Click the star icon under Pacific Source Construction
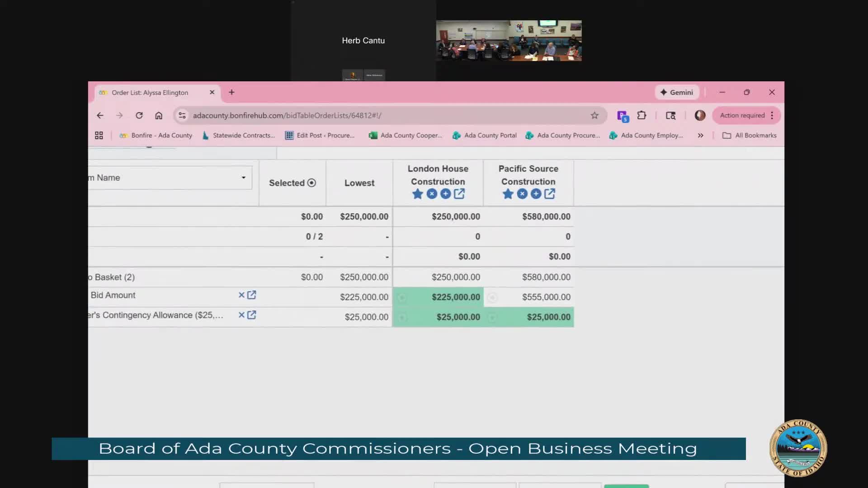This screenshot has height=488, width=868. (x=508, y=194)
